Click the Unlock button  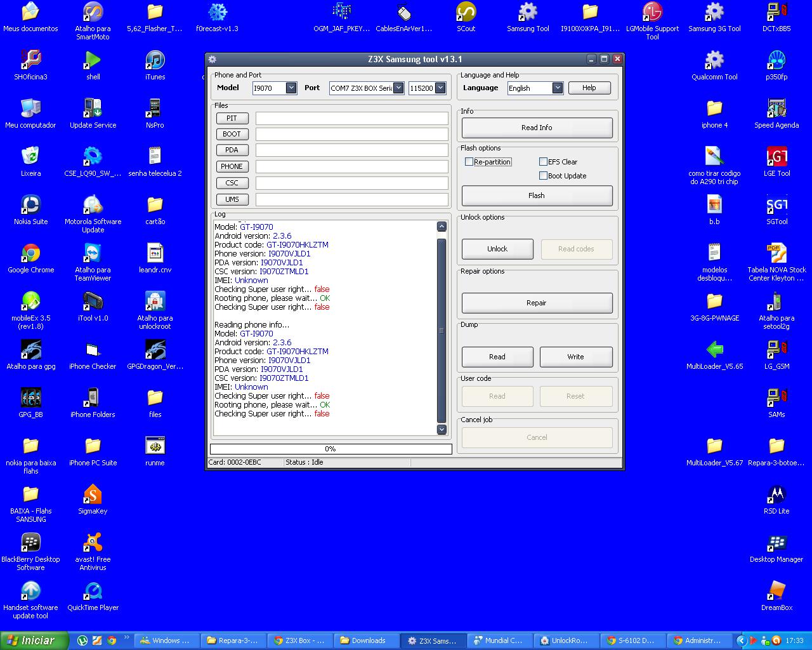[x=497, y=249]
